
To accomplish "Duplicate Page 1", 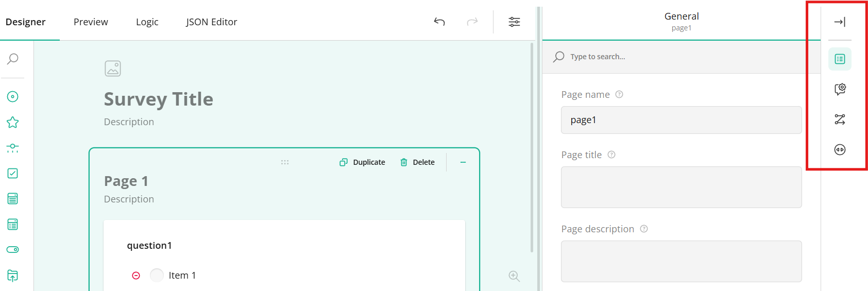I will [x=363, y=162].
